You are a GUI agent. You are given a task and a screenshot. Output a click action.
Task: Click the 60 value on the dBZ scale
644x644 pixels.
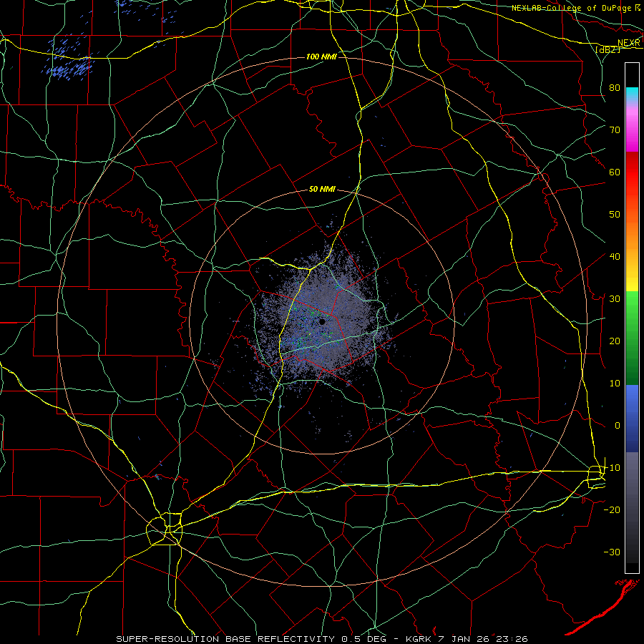coord(615,172)
